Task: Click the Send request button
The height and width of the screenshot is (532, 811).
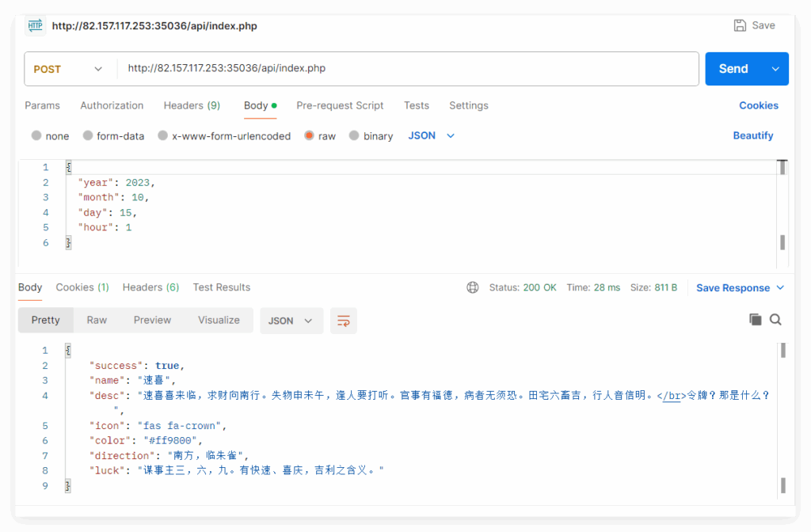Action: 733,69
